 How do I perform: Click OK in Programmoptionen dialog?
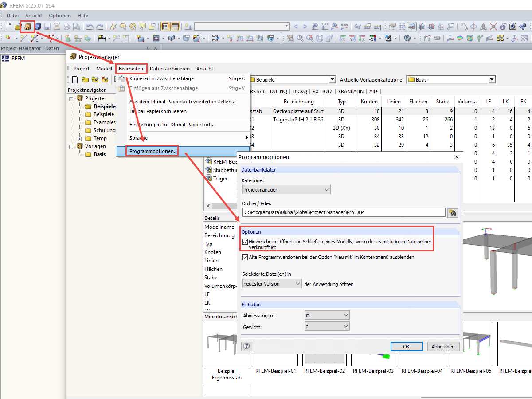click(x=407, y=347)
